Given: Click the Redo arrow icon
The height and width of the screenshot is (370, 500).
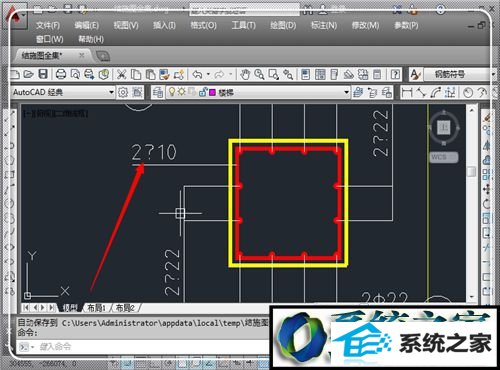Looking at the screenshot, I should click(219, 74).
